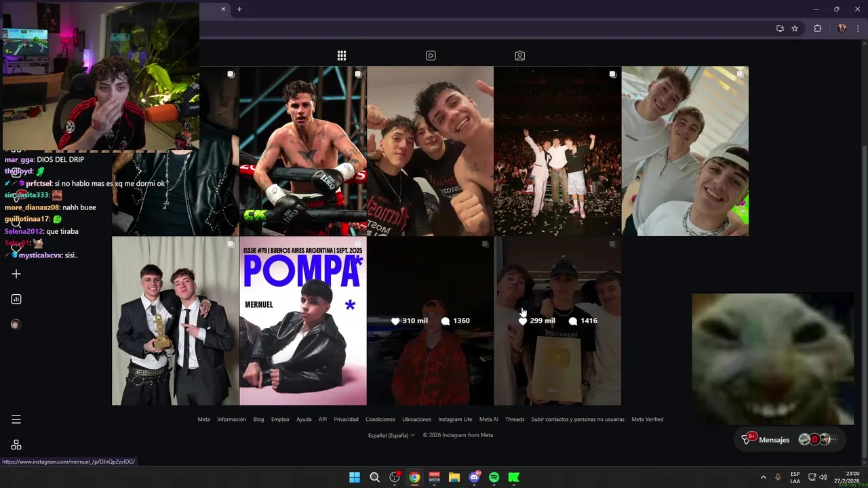Viewport: 868px width, 488px height.
Task: Open the sidebar profile picture
Action: pyautogui.click(x=16, y=324)
